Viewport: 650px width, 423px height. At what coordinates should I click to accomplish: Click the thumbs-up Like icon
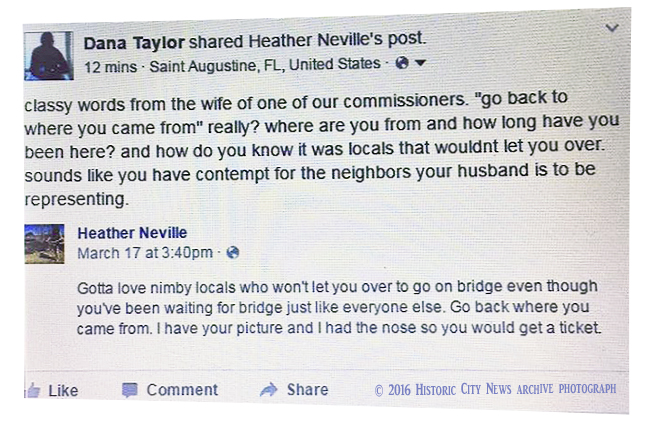(33, 390)
